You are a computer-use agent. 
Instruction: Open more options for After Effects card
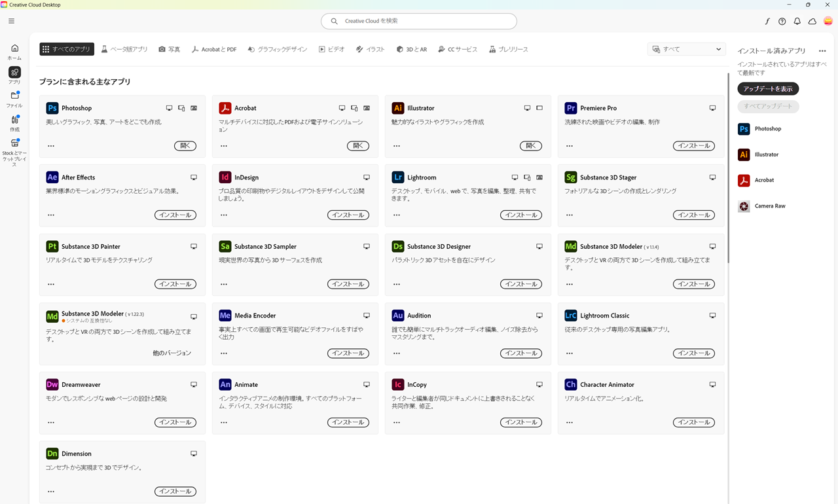51,215
